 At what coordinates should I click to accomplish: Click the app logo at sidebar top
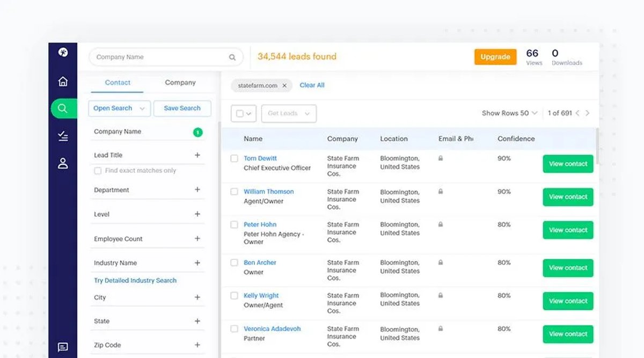63,52
